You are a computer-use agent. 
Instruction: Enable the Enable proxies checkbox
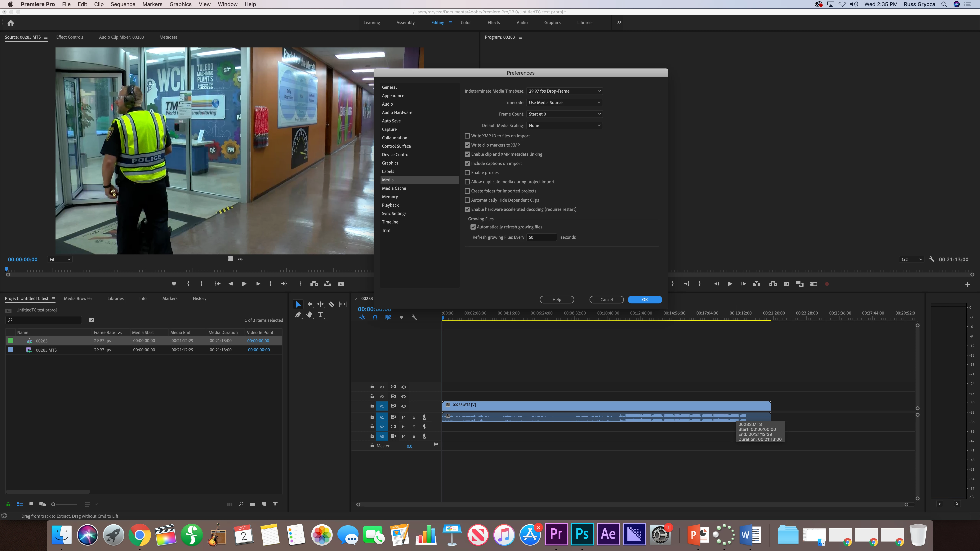point(468,173)
